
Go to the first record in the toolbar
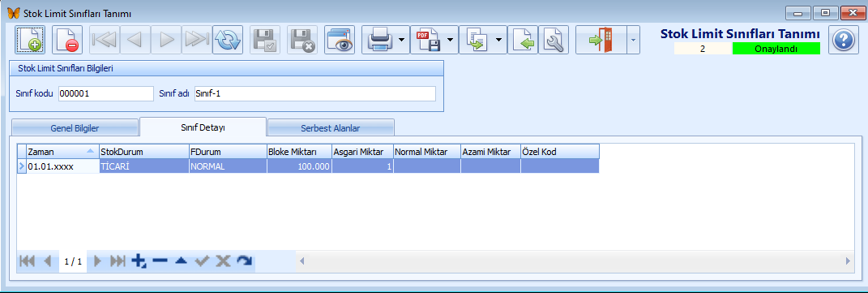coord(104,40)
